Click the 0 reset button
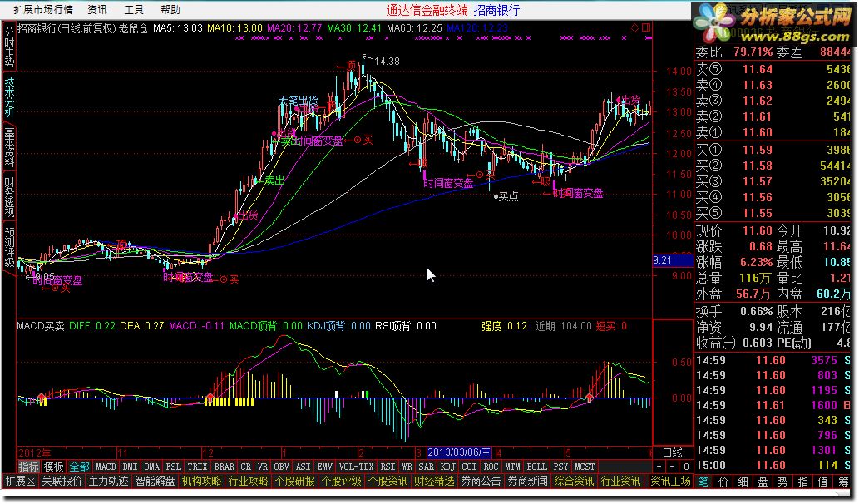 pyautogui.click(x=686, y=467)
